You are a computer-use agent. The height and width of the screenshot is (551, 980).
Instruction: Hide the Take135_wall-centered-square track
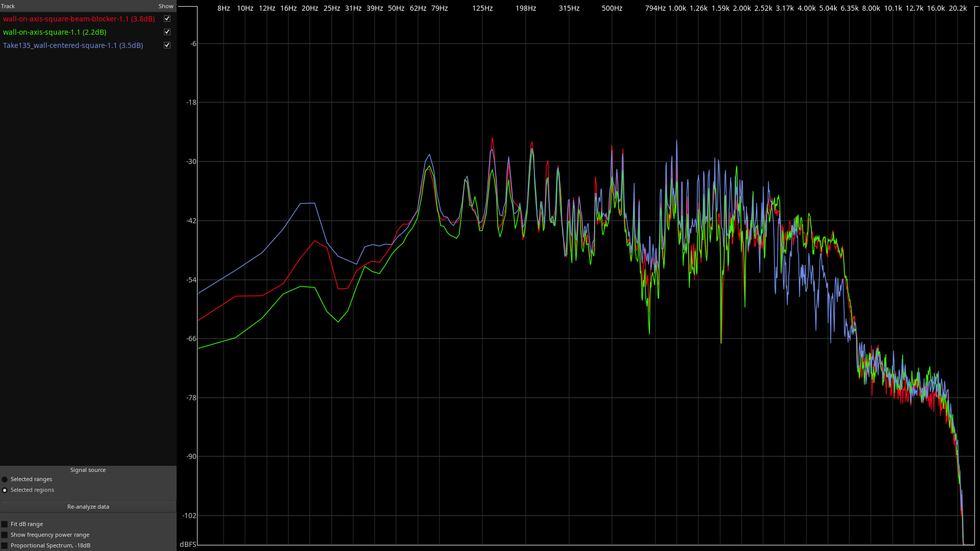click(x=167, y=45)
